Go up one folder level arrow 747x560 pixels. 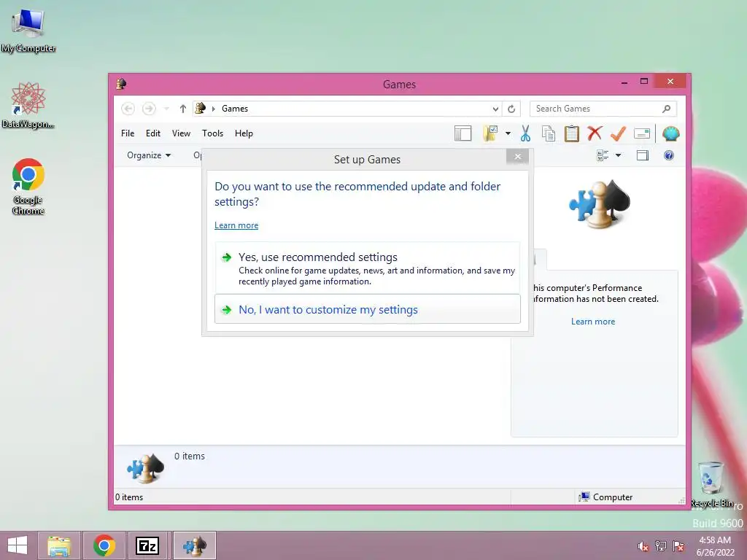point(182,109)
